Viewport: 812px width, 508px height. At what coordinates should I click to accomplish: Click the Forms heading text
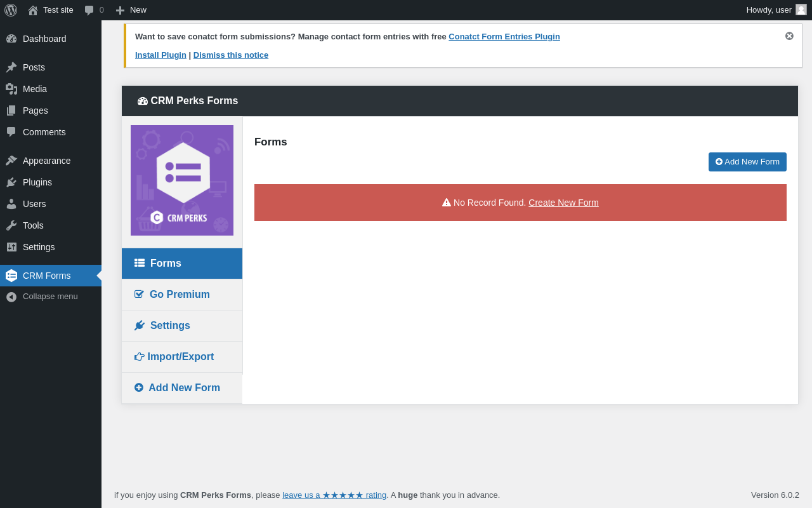pyautogui.click(x=271, y=142)
